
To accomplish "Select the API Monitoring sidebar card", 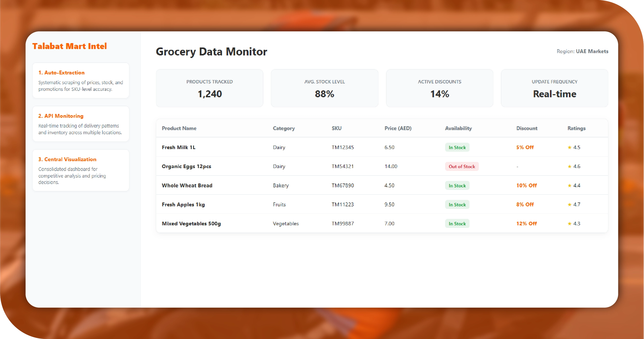I will (81, 124).
